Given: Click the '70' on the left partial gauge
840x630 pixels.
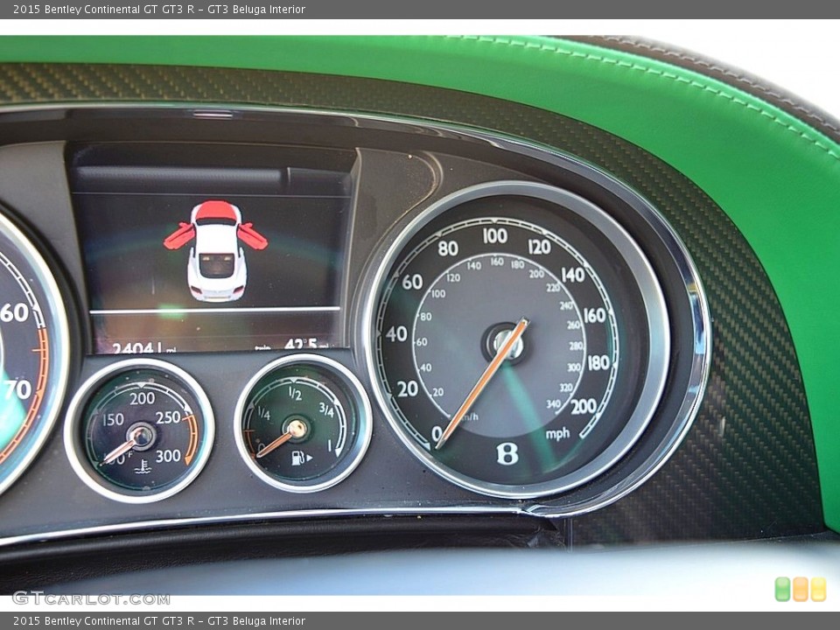Looking at the screenshot, I should [17, 389].
